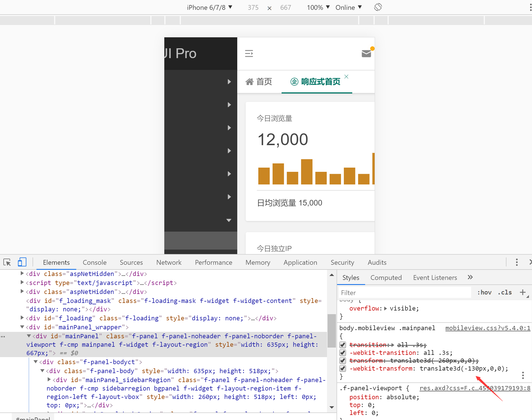Screen dimensions: 532x420
Task: Disable the transition: all .3s property
Action: (343, 345)
